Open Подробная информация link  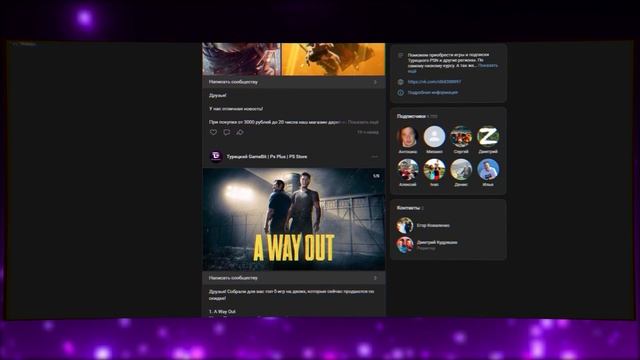(433, 93)
